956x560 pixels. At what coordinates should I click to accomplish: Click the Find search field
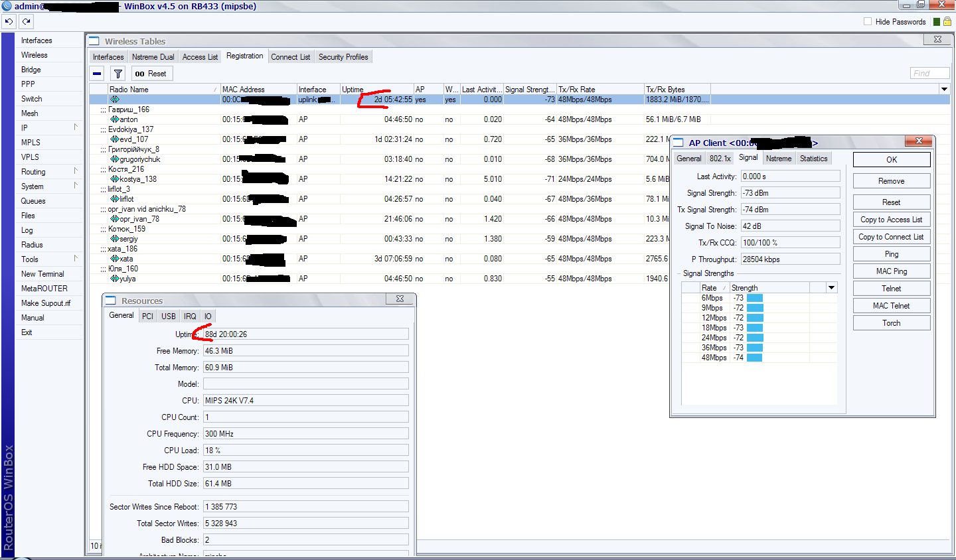tap(929, 73)
